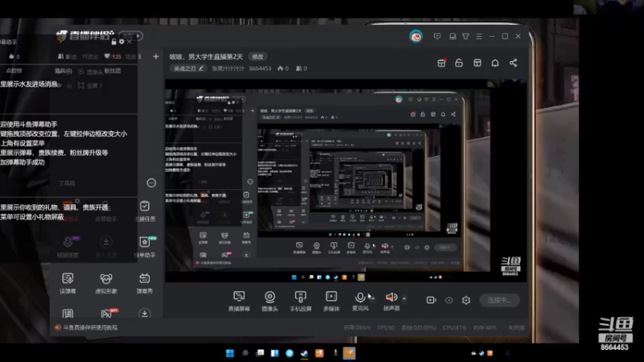This screenshot has width=644, height=362.
Task: Open the 弹幕秀 danmu show tool
Action: point(145,283)
